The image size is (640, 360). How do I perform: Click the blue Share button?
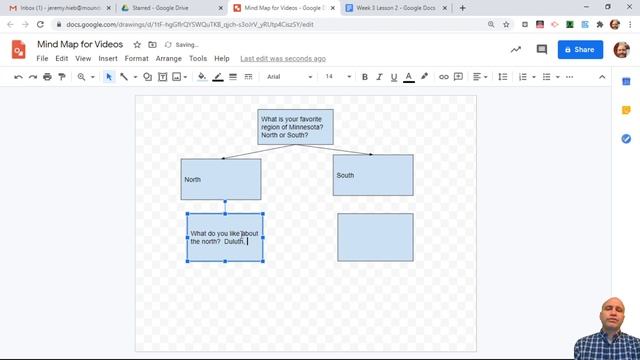[580, 49]
